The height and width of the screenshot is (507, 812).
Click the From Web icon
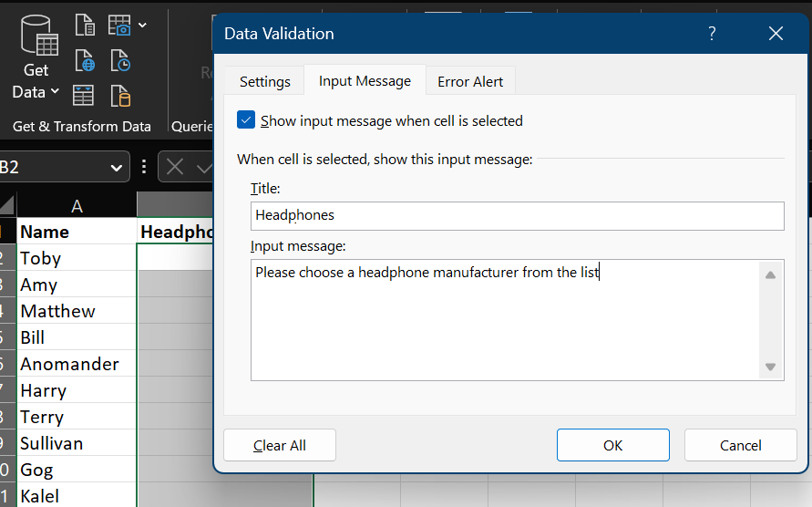[85, 61]
